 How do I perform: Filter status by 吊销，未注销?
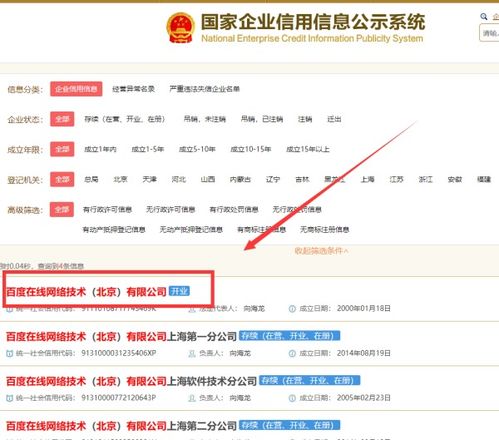pos(204,119)
